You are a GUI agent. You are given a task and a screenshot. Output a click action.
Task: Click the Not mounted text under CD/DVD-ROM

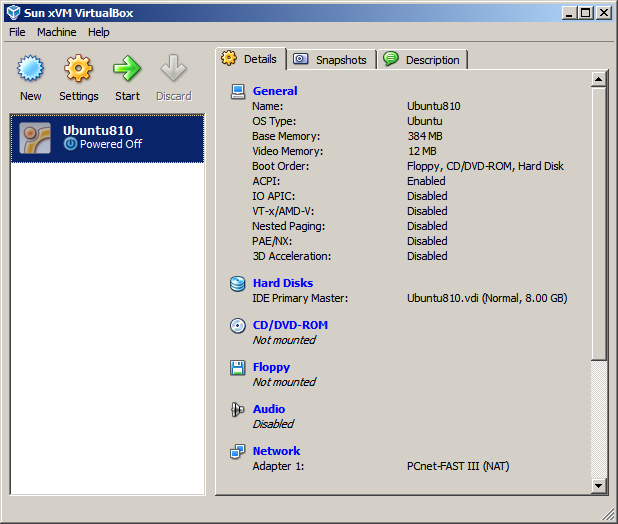pos(284,340)
